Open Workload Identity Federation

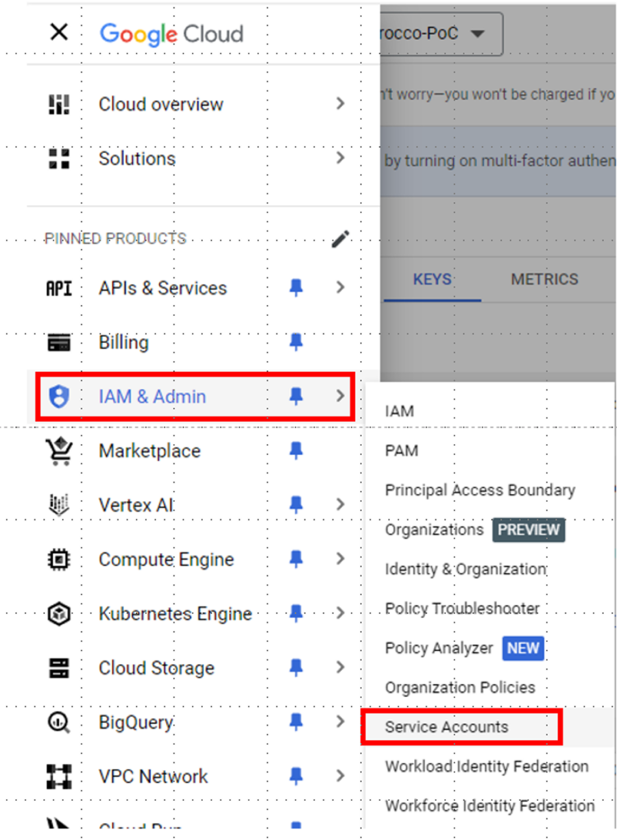487,767
